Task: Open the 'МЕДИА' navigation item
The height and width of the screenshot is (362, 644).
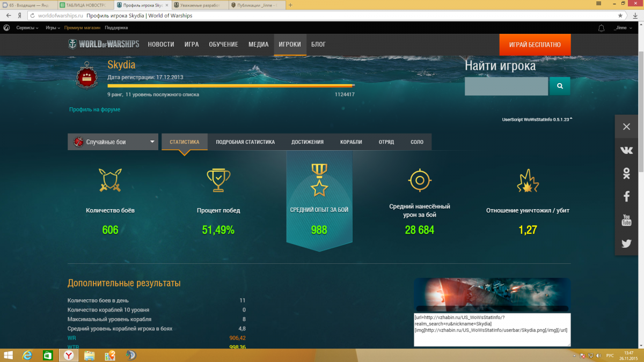Action: coord(259,45)
